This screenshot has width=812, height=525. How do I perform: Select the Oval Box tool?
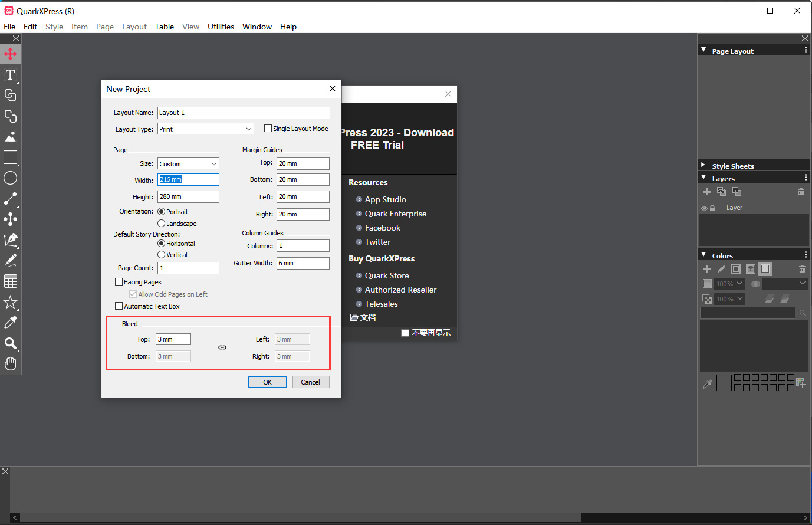coord(11,178)
